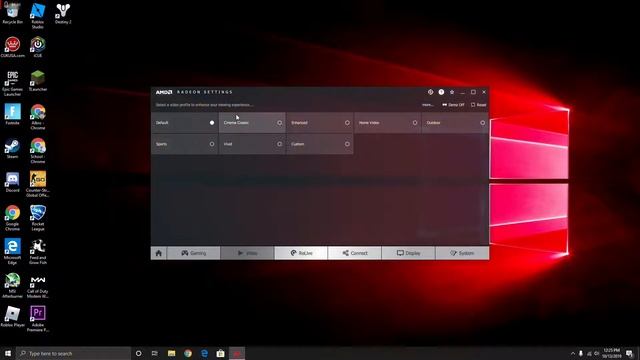Image resolution: width=640 pixels, height=360 pixels.
Task: Open the Action Center notifications icon
Action: pos(629,353)
